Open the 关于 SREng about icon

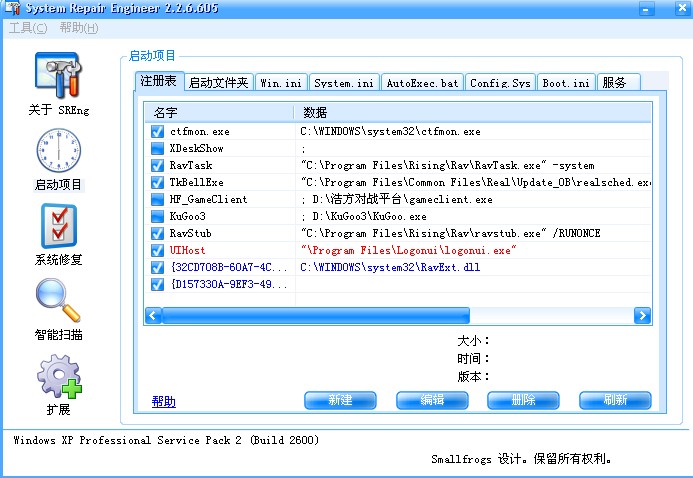[x=59, y=75]
